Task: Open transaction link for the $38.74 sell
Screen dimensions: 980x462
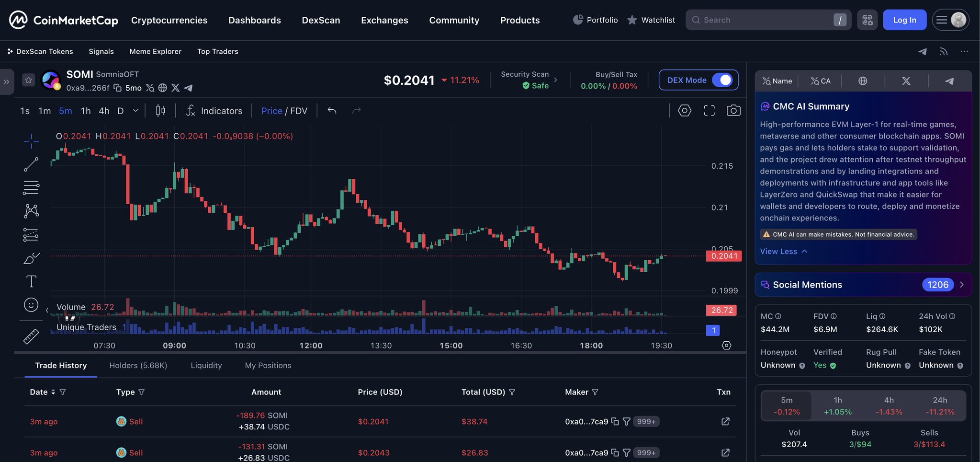Action: (x=725, y=421)
